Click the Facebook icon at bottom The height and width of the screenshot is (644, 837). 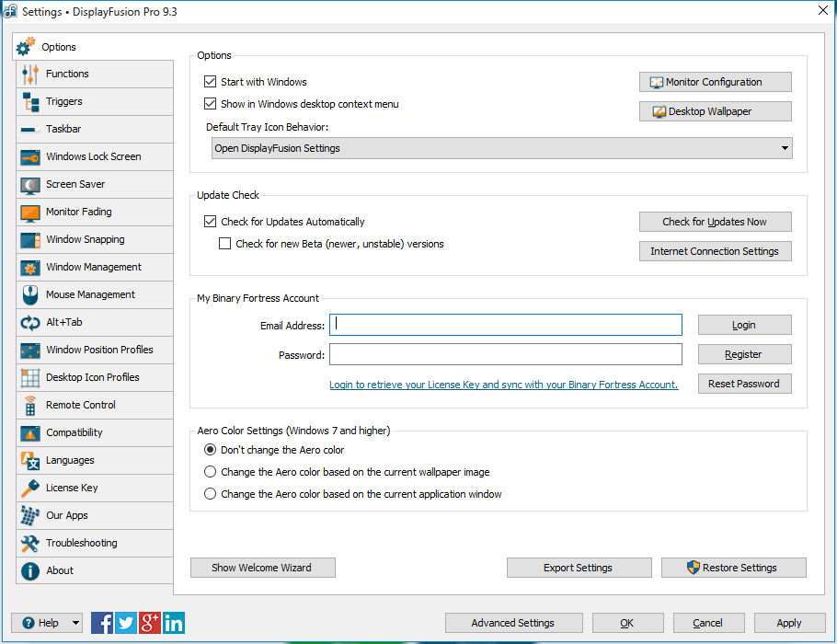click(102, 623)
